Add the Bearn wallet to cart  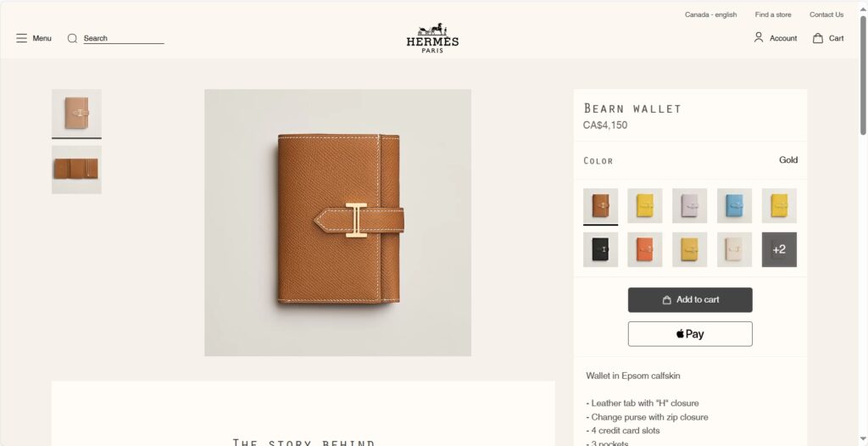pos(690,299)
